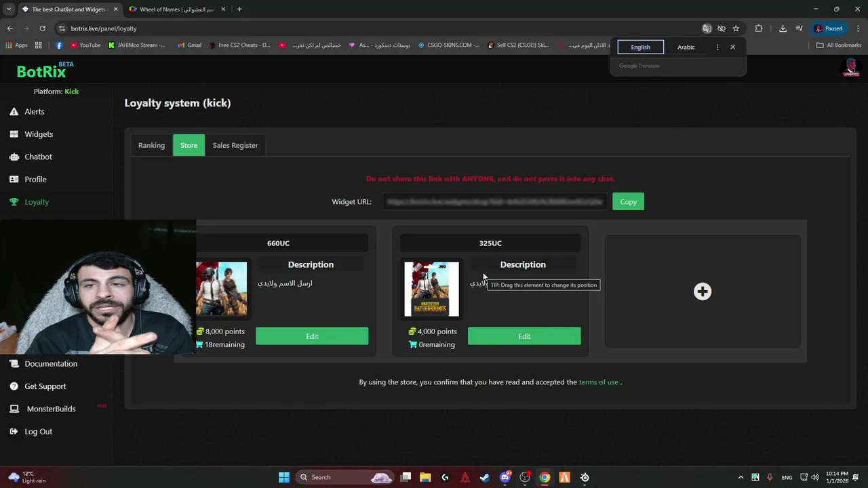Open Chrome downloads icon
Image resolution: width=868 pixels, height=488 pixels.
(x=783, y=28)
